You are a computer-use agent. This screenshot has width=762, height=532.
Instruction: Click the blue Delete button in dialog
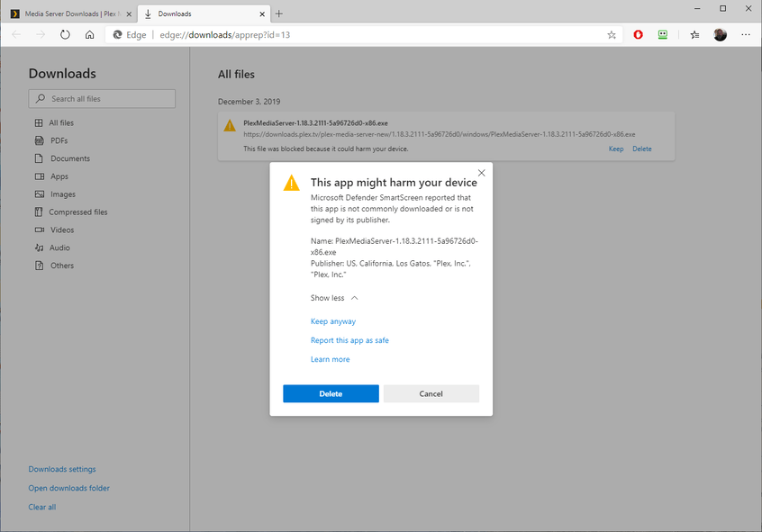pyautogui.click(x=331, y=393)
